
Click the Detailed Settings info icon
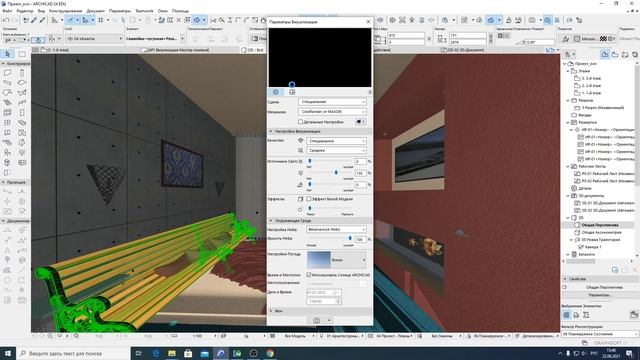[360, 122]
